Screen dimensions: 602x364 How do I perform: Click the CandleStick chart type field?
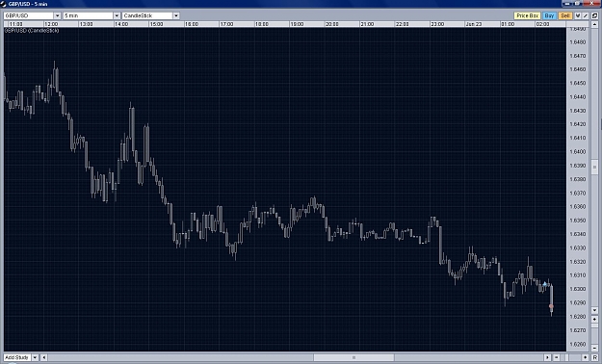147,15
